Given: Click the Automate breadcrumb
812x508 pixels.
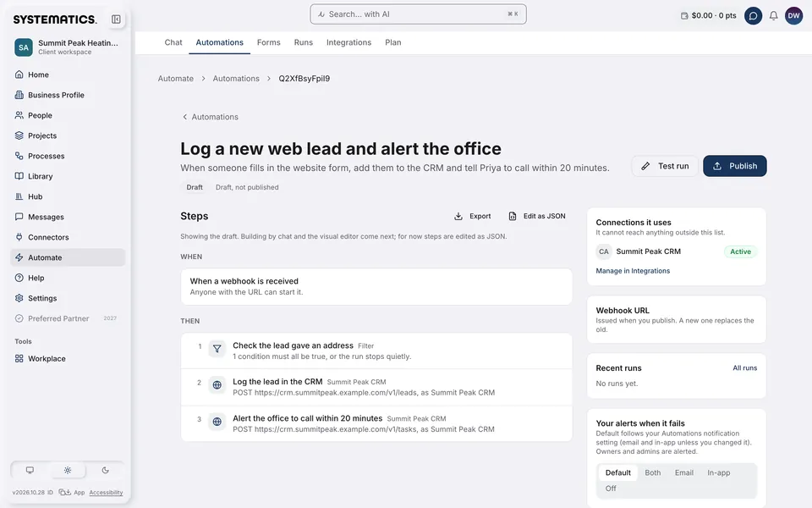Looking at the screenshot, I should (x=176, y=78).
